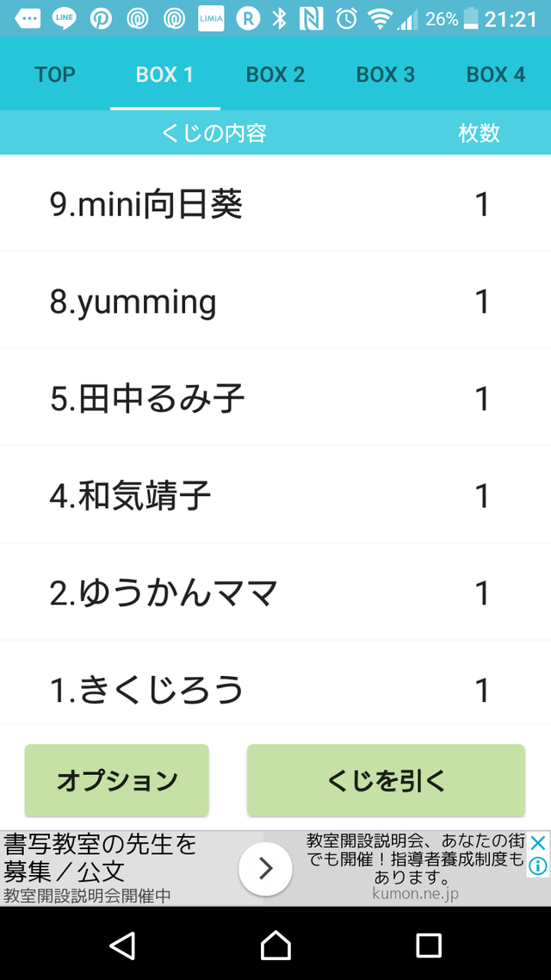Select the 8.yumming entry
Image resolution: width=551 pixels, height=980 pixels.
(x=275, y=301)
